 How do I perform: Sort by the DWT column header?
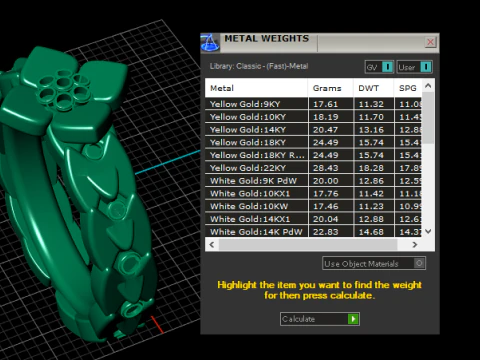tap(373, 88)
